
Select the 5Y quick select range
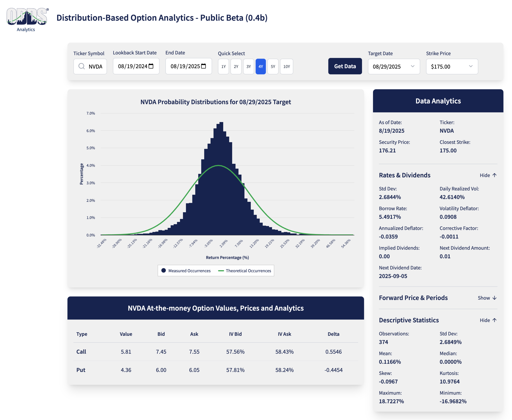click(x=273, y=67)
